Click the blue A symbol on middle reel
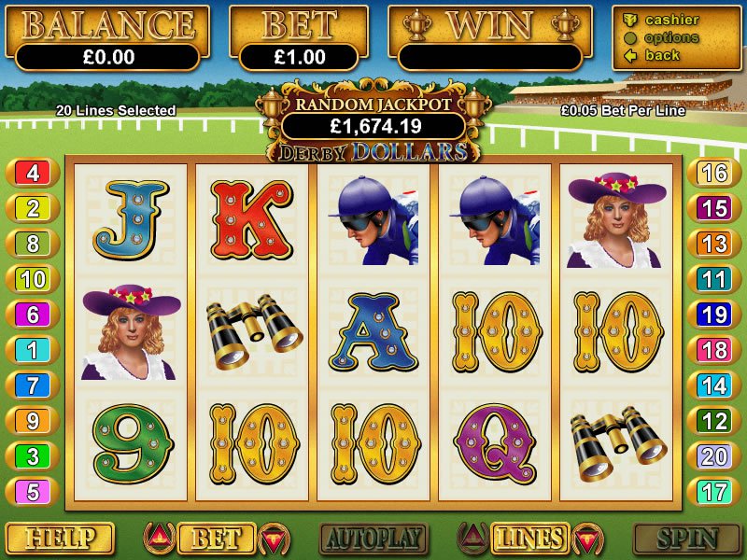The height and width of the screenshot is (560, 747). coord(372,332)
